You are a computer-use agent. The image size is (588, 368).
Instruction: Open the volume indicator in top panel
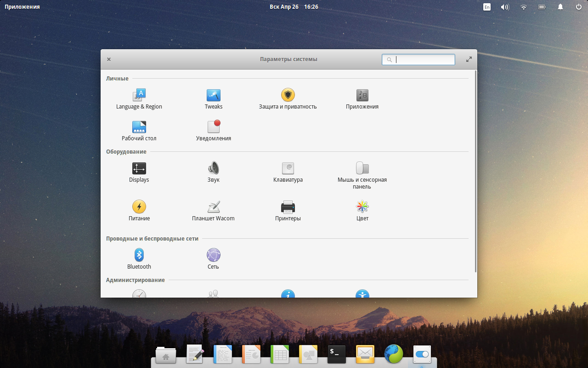(505, 7)
